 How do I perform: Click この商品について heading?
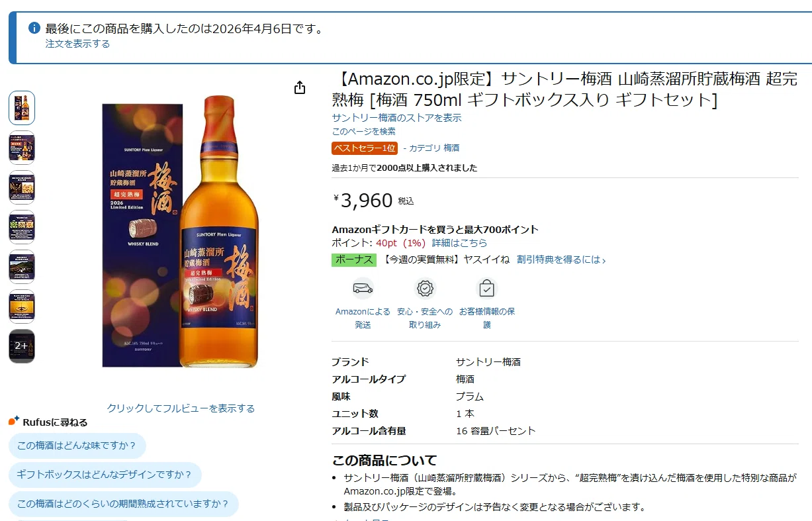[x=384, y=461]
